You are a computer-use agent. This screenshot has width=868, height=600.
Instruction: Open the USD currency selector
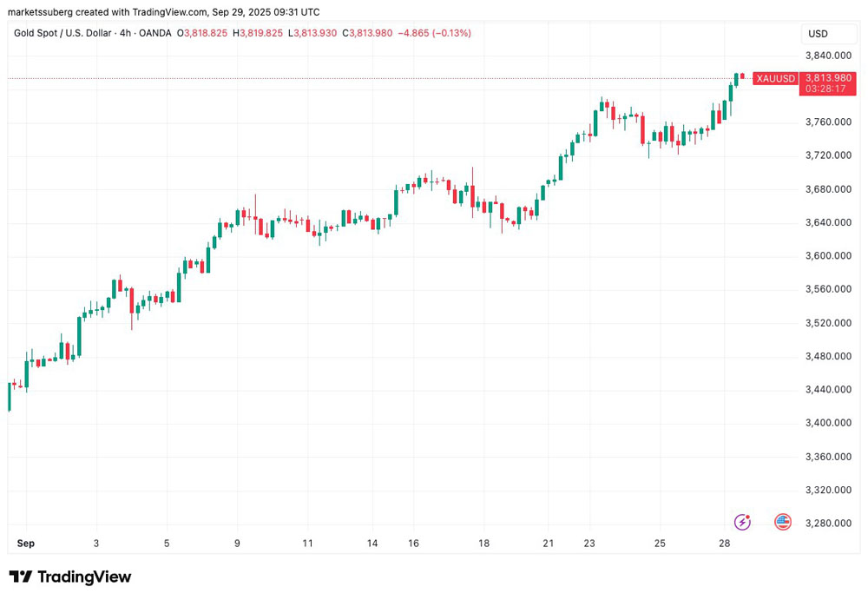coord(818,34)
